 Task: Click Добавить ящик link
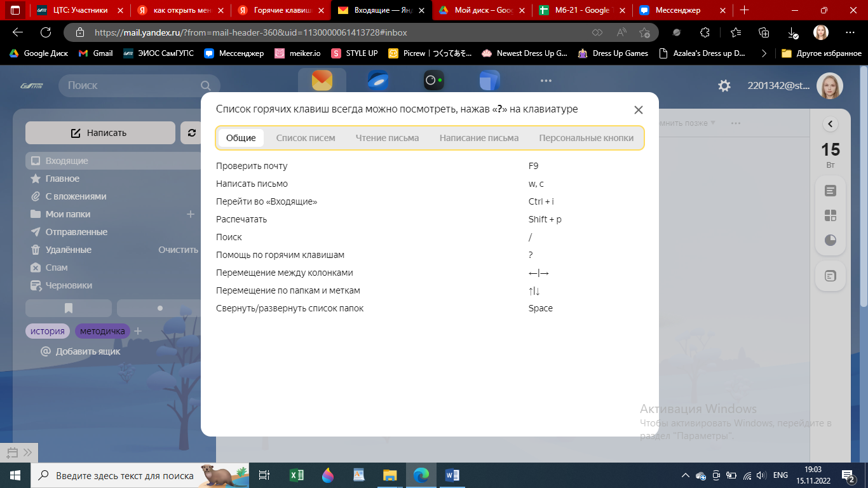click(88, 351)
